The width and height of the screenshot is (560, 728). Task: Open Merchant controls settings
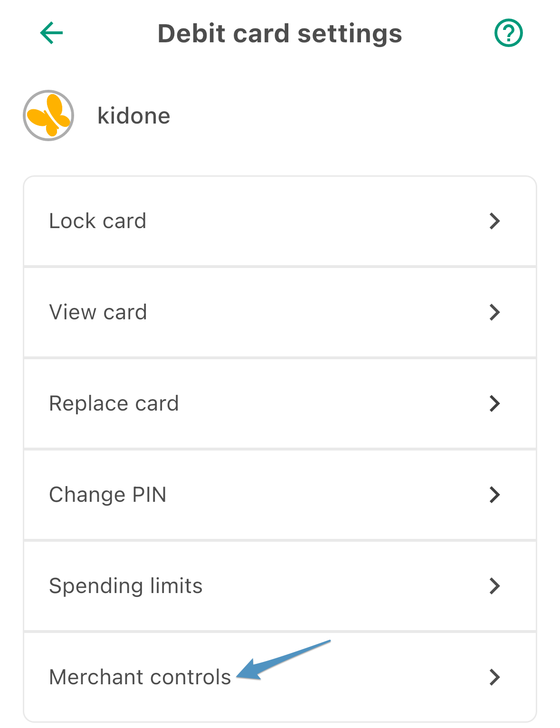280,677
